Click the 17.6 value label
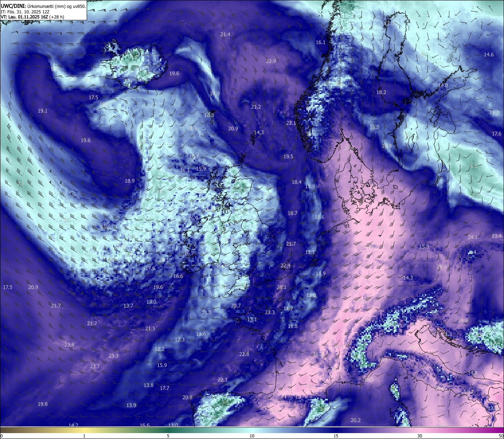Screen dimensions: 504x439 (497, 134)
